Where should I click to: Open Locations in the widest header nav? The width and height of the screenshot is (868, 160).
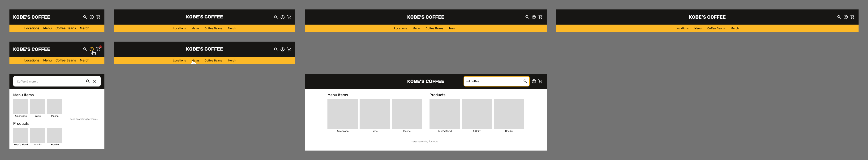pos(682,28)
